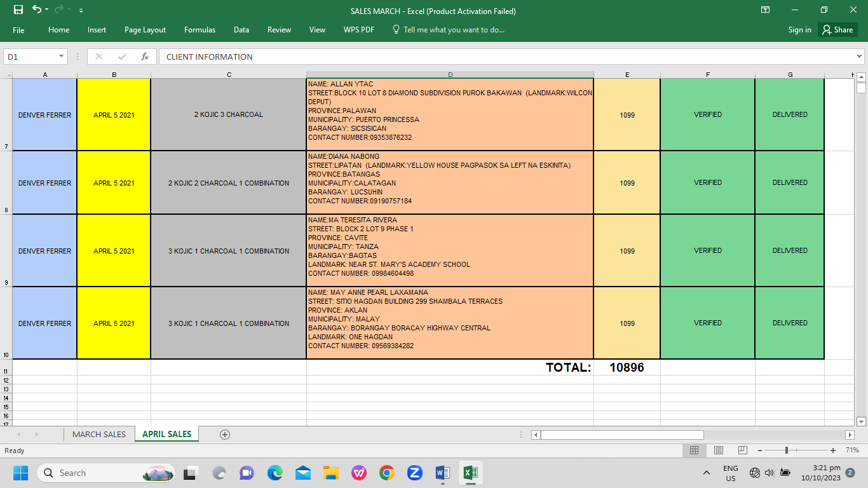
Task: Open Customize Quick Access Toolbar dropdown
Action: click(81, 11)
